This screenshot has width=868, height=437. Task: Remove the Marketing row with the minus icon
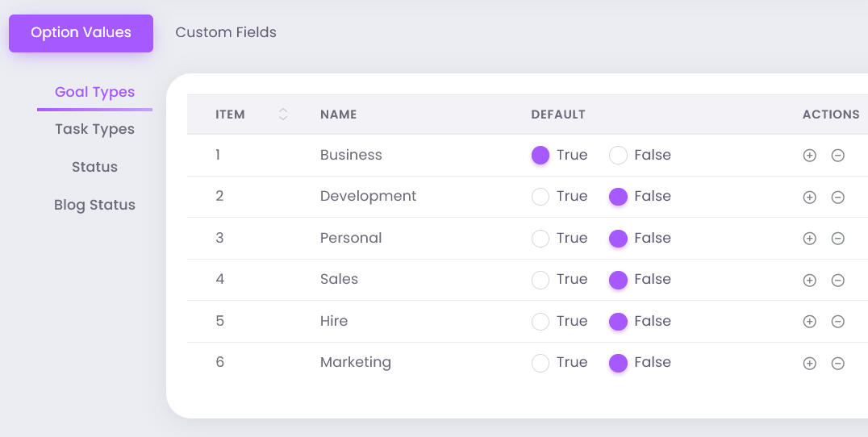[837, 363]
